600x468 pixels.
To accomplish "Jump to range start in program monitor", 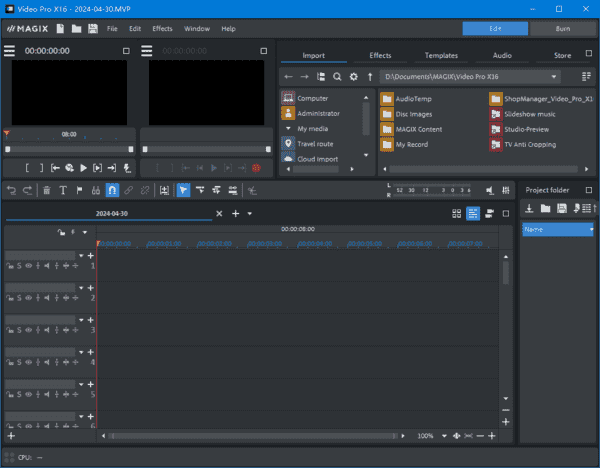I will click(x=55, y=168).
